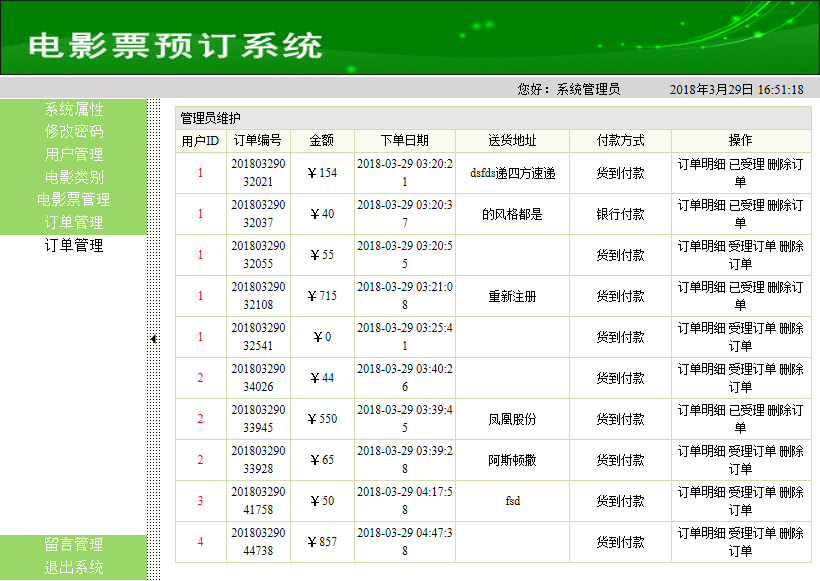Open 订单明细 for order 20180329034026
Image resolution: width=820 pixels, height=581 pixels.
[701, 369]
